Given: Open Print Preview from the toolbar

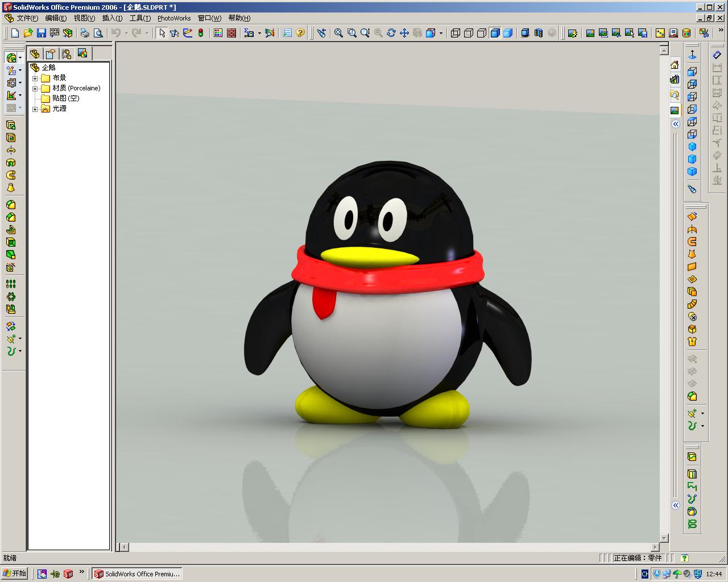Looking at the screenshot, I should pyautogui.click(x=98, y=33).
